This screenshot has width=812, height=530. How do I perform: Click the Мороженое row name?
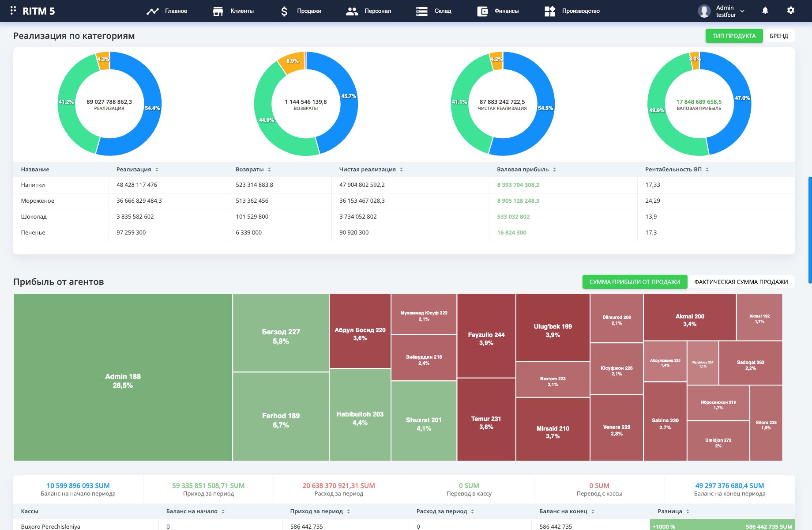tap(38, 201)
